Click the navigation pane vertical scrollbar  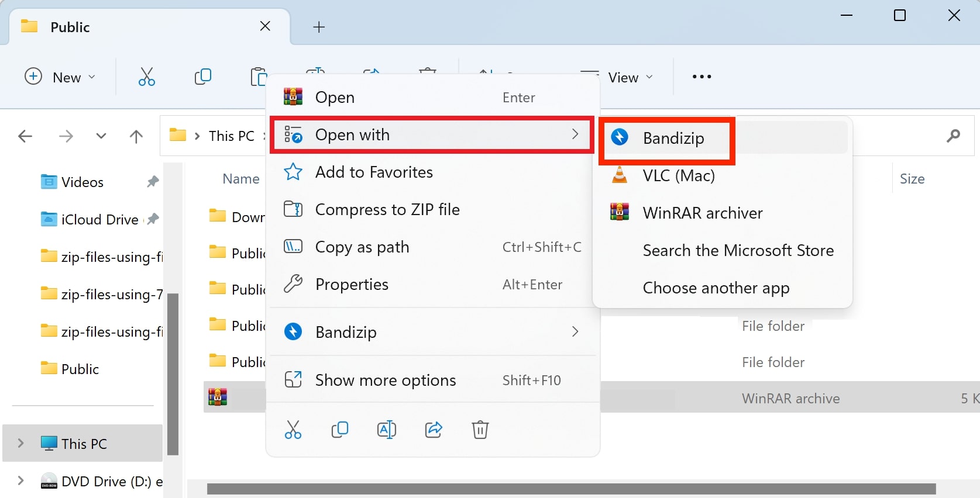pyautogui.click(x=173, y=374)
